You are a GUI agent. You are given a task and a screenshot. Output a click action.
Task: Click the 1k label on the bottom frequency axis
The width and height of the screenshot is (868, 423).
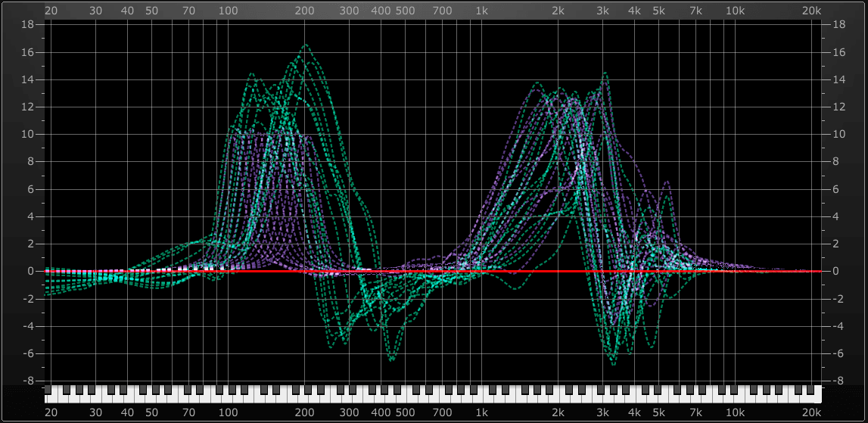(x=481, y=412)
